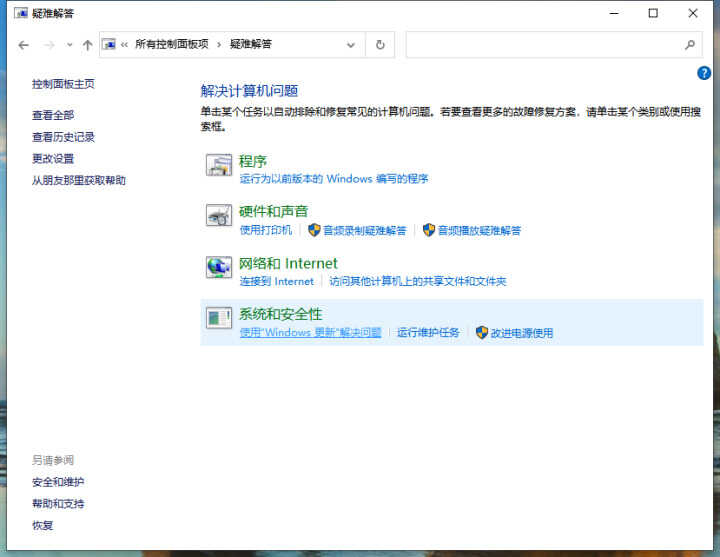
Task: Click 所有控制面板项 in the breadcrumb
Action: 172,44
